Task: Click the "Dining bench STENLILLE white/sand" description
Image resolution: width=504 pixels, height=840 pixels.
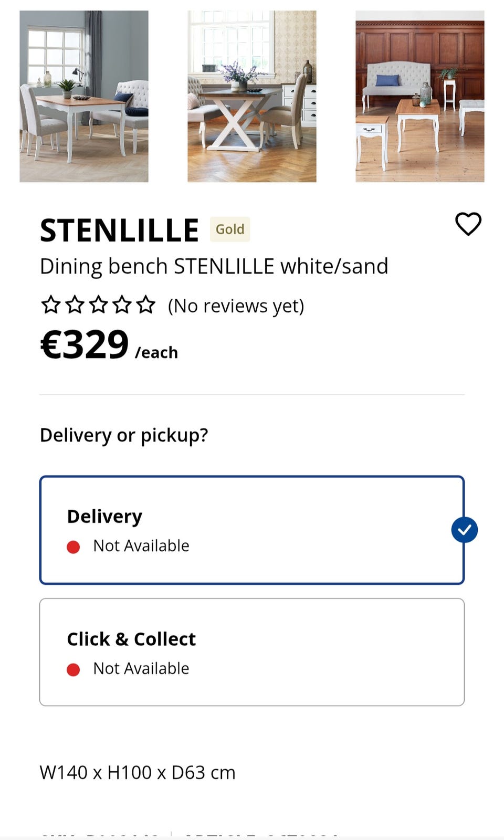Action: [x=214, y=267]
